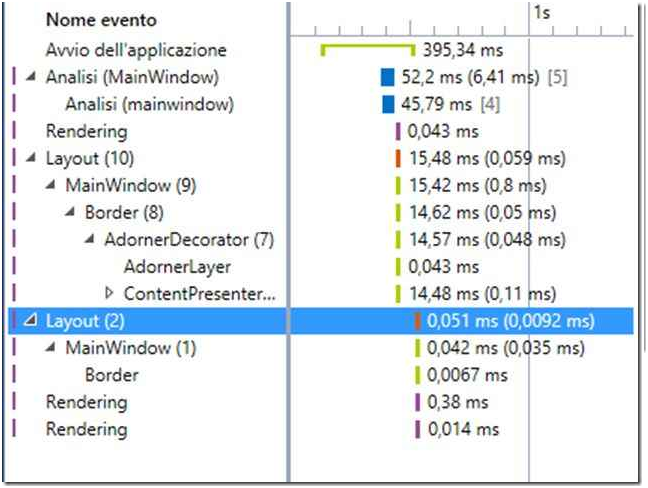Select the Analisi (MainWindow) row

point(321,77)
